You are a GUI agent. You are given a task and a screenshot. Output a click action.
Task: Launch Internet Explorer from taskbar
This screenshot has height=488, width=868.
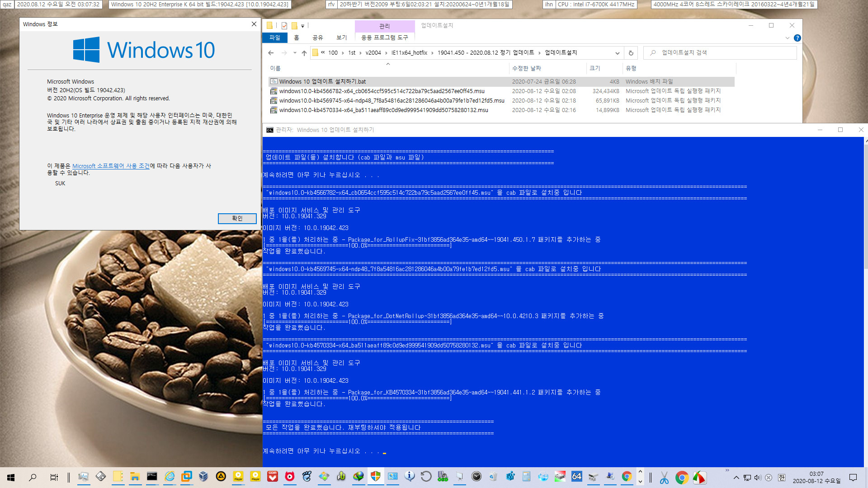pos(169,477)
